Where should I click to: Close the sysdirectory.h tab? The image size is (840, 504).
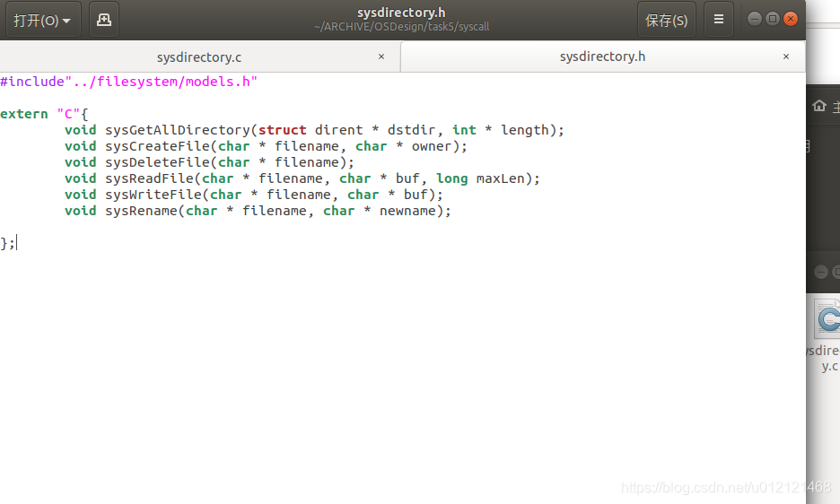click(786, 56)
